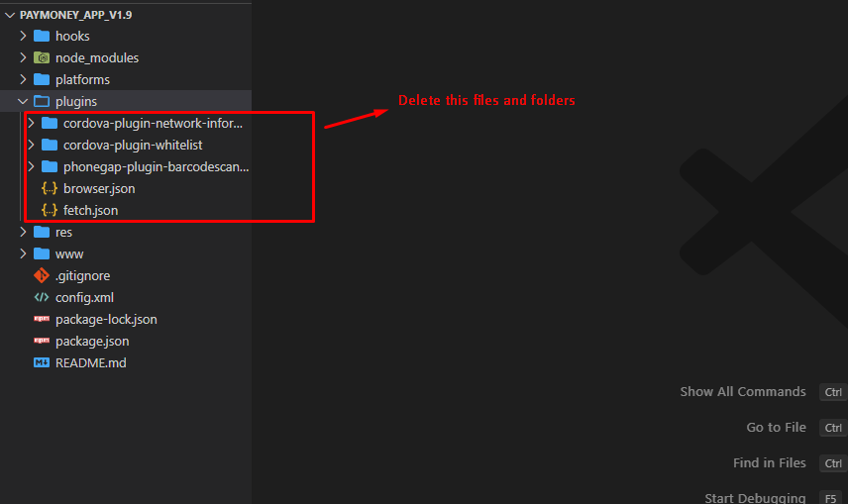
Task: Select the cordova-plugin-network-information folder
Action: point(152,123)
